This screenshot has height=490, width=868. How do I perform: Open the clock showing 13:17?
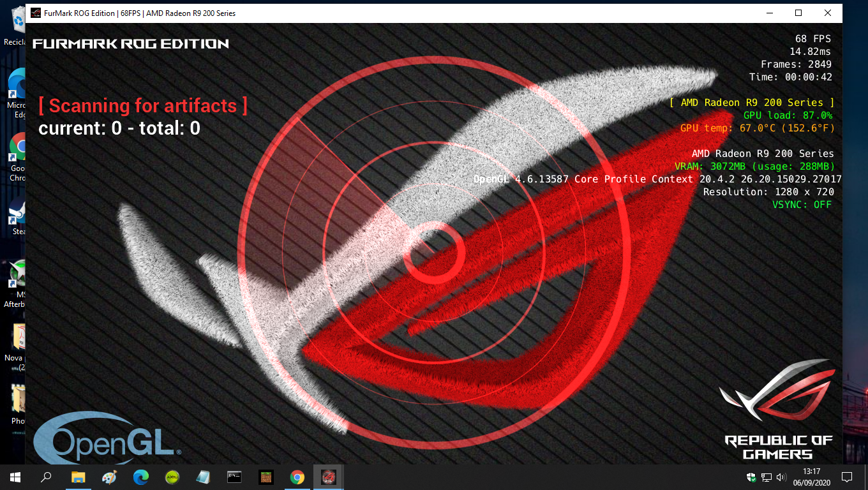pos(811,477)
